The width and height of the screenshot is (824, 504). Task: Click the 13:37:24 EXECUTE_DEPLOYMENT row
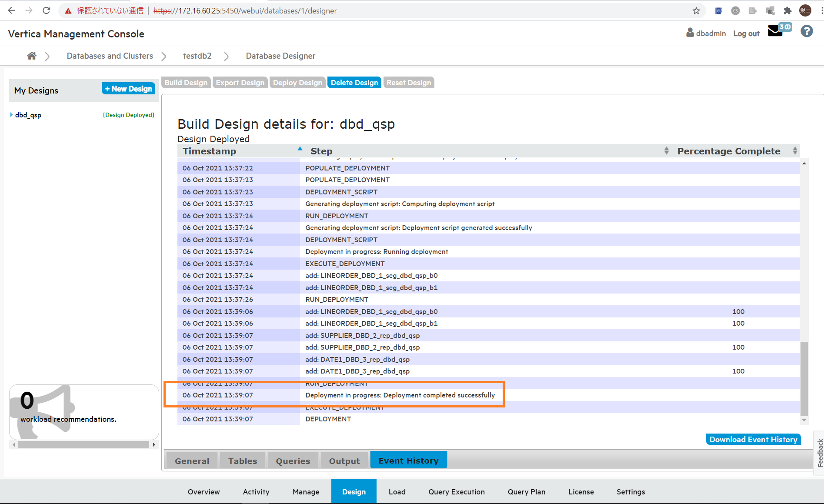488,264
